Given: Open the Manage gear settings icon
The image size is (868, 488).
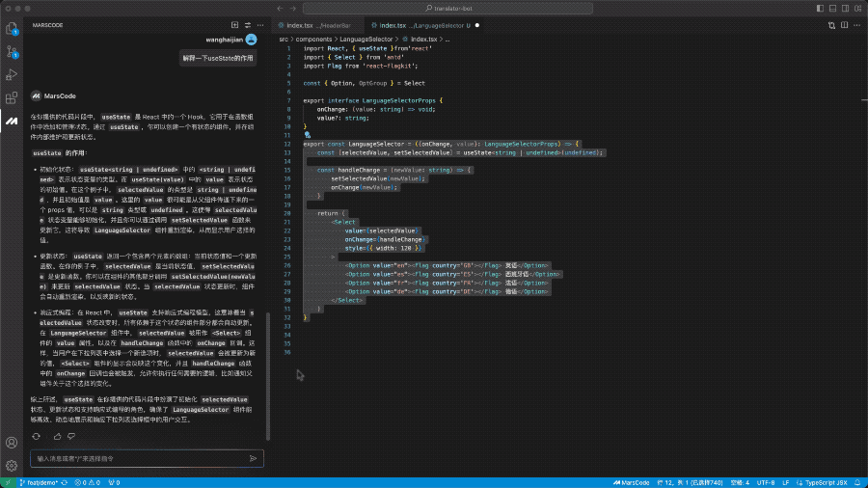Looking at the screenshot, I should tap(12, 465).
